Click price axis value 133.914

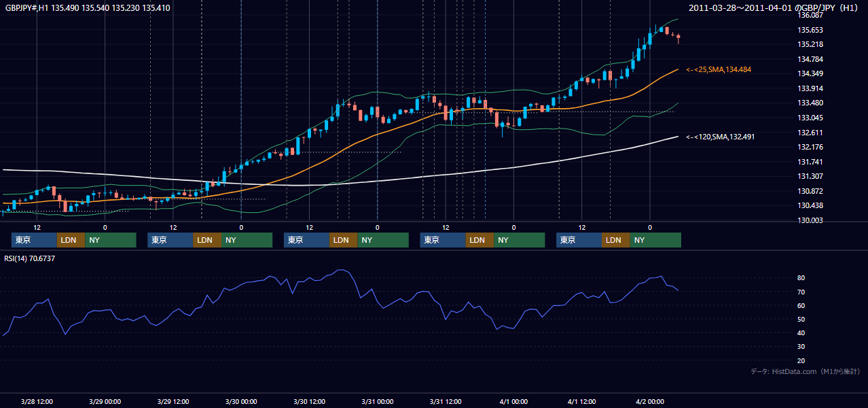coord(810,88)
